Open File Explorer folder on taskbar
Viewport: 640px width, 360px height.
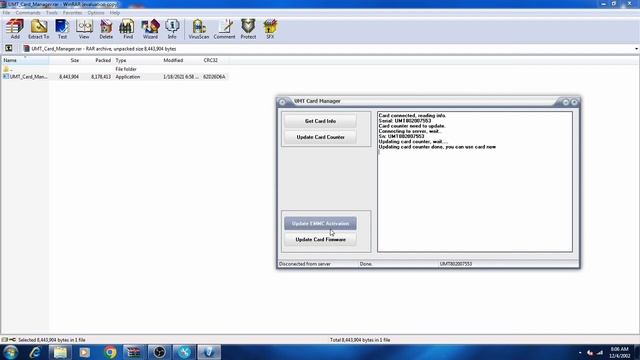tap(60, 352)
